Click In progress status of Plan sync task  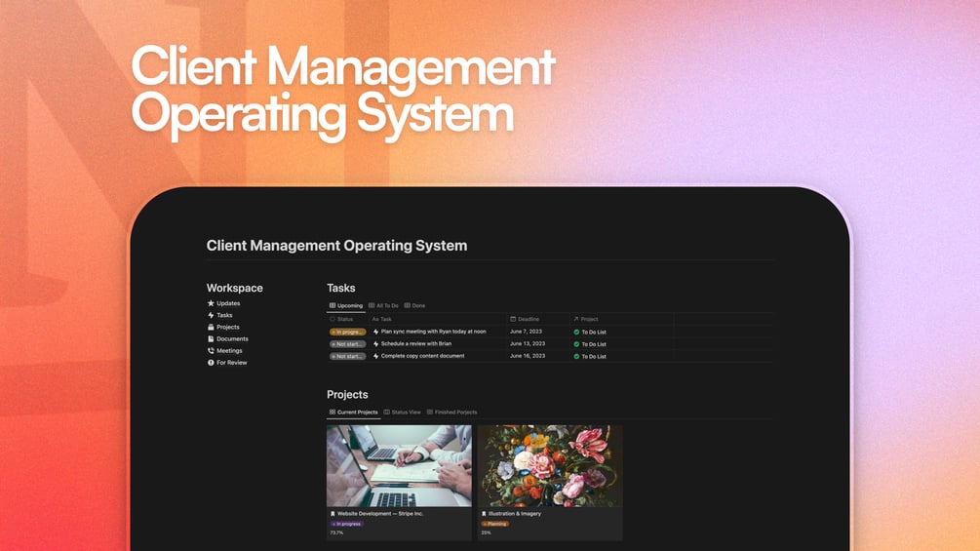(x=347, y=332)
